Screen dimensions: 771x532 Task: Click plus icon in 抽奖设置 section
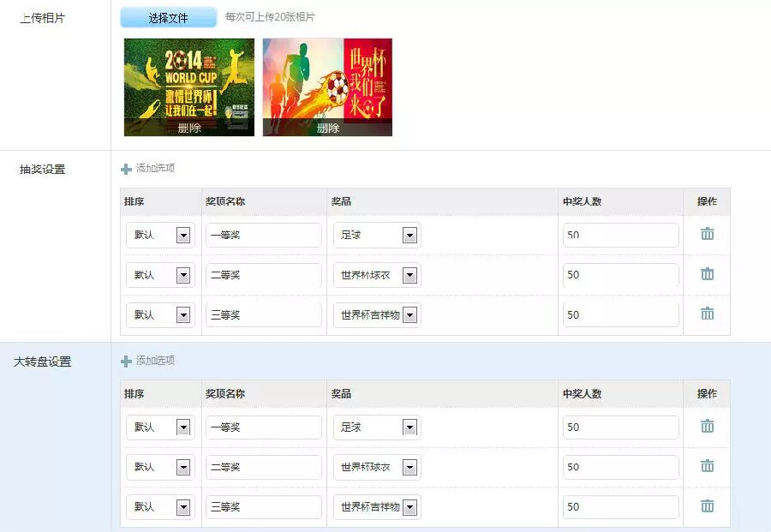coord(126,169)
